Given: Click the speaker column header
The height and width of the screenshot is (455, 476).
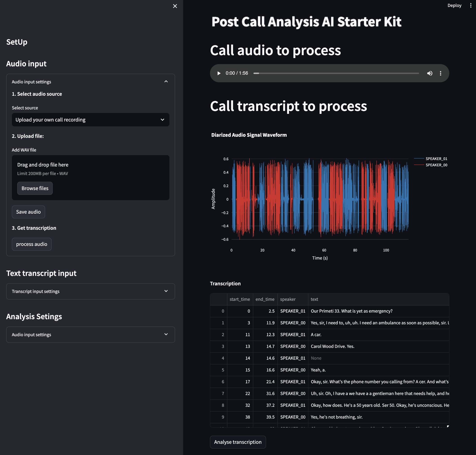Looking at the screenshot, I should coord(293,299).
